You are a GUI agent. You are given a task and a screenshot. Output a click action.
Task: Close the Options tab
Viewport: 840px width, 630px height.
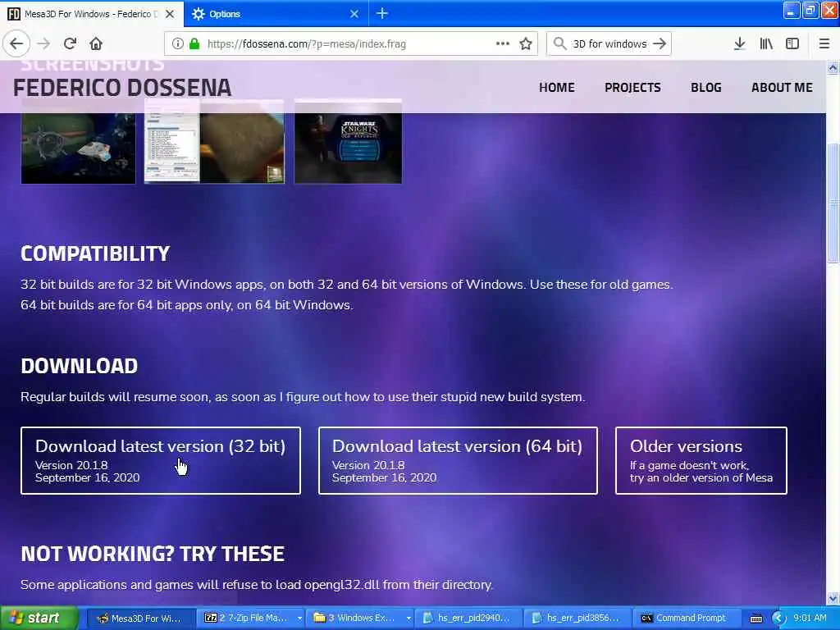coord(354,14)
